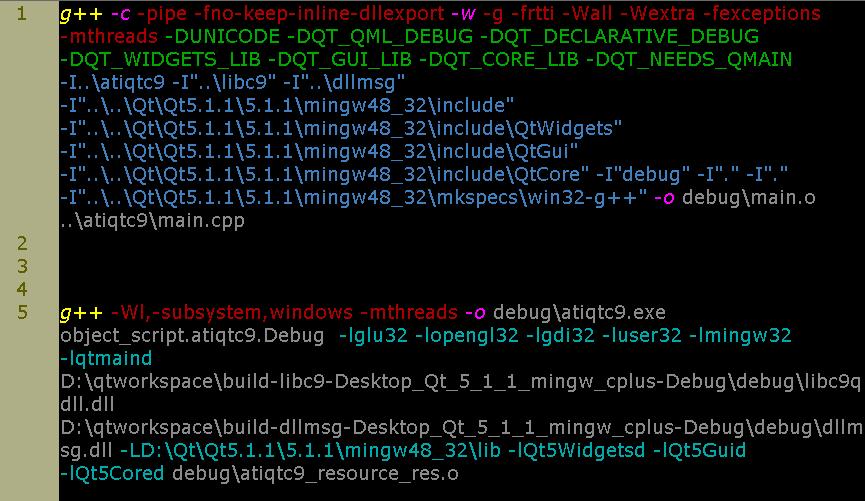The image size is (865, 501).
Task: Click the -g flag
Action: (493, 14)
